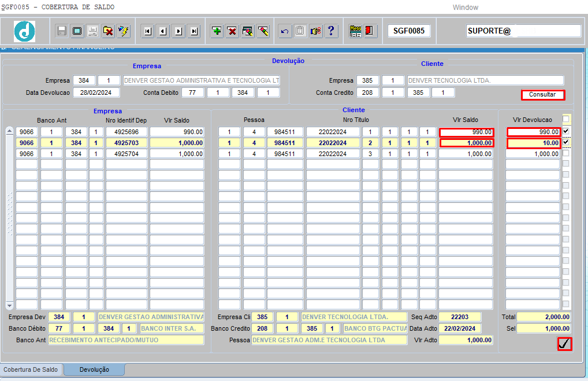Click the lightning bolt execute icon

pos(124,31)
